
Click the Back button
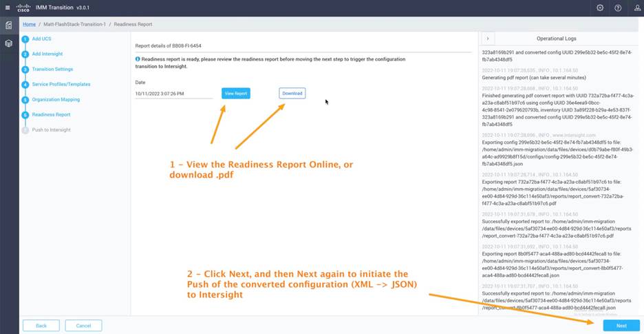click(x=41, y=326)
